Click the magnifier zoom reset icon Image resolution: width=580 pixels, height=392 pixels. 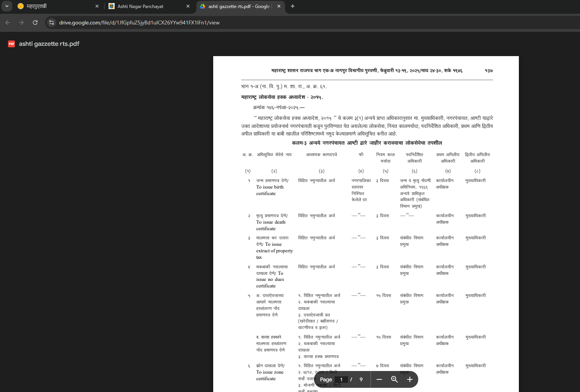(x=395, y=379)
